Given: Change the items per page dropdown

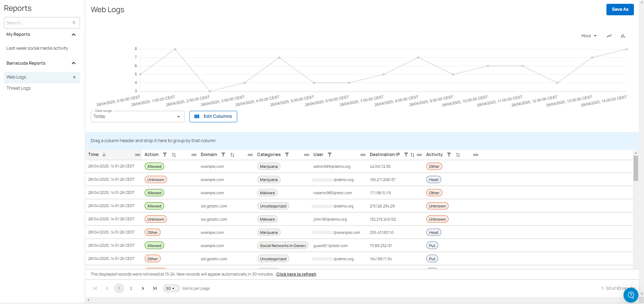Looking at the screenshot, I should click(171, 288).
